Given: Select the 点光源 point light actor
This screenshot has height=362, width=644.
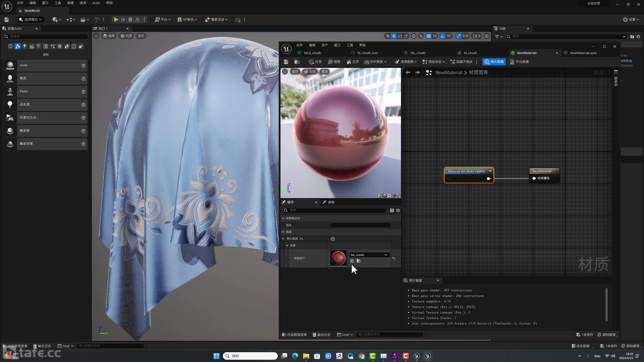Looking at the screenshot, I should click(x=45, y=105).
